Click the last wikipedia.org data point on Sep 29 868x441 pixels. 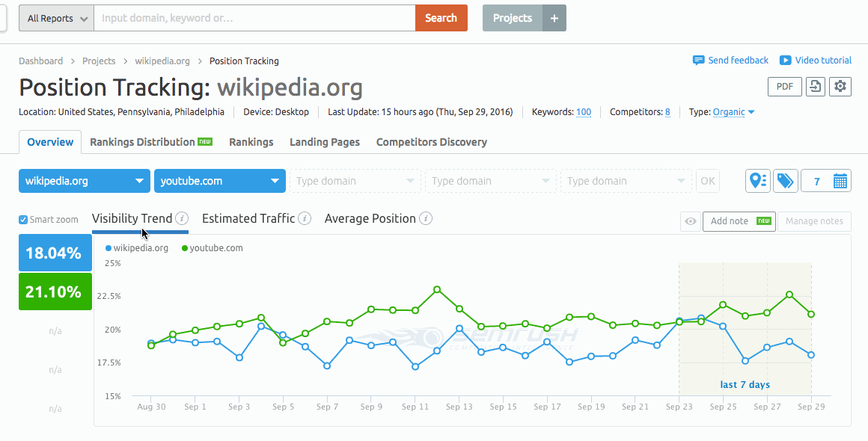(x=811, y=355)
